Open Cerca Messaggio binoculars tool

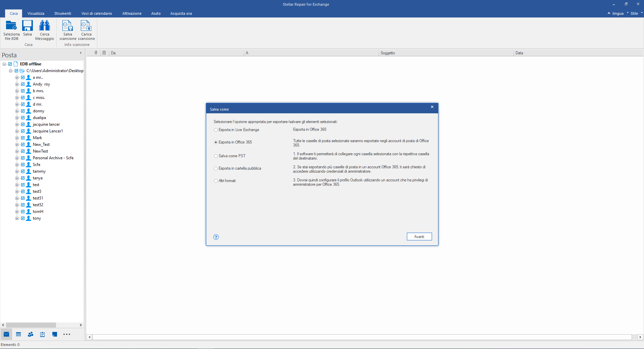(x=45, y=30)
